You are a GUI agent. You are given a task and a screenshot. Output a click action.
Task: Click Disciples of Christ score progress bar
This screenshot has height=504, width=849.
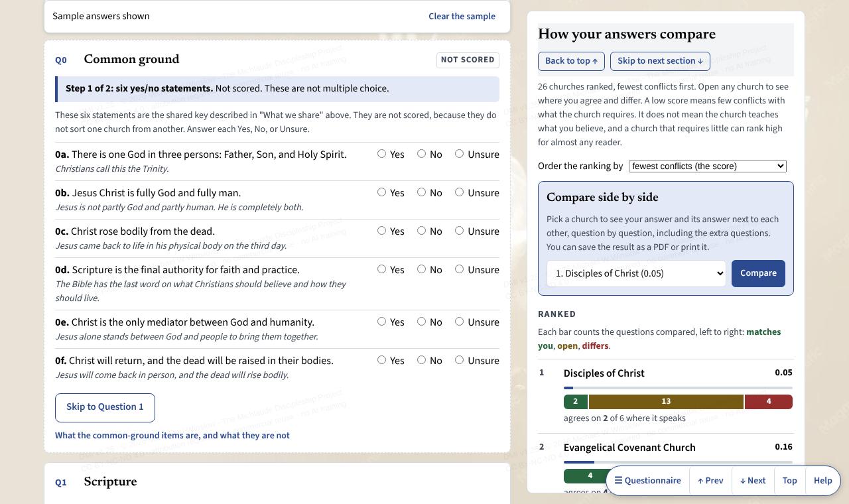coord(678,388)
